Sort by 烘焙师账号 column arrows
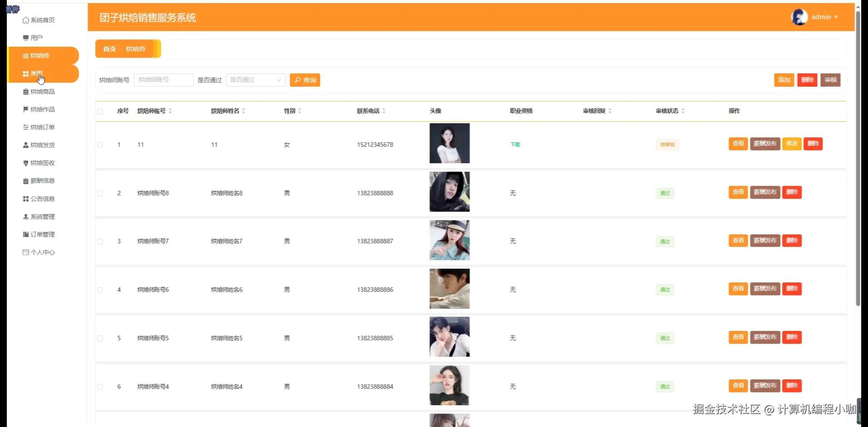The image size is (868, 427). 170,111
